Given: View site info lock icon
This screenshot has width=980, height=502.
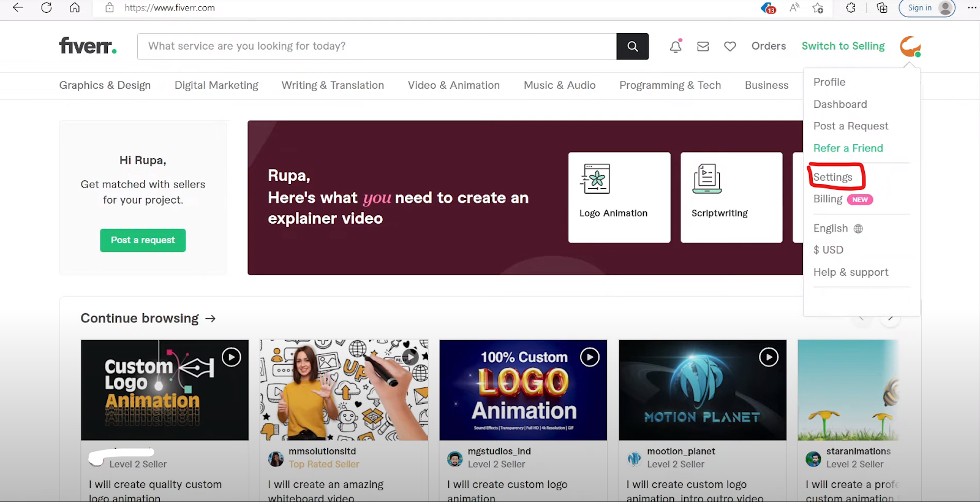Looking at the screenshot, I should click(110, 8).
